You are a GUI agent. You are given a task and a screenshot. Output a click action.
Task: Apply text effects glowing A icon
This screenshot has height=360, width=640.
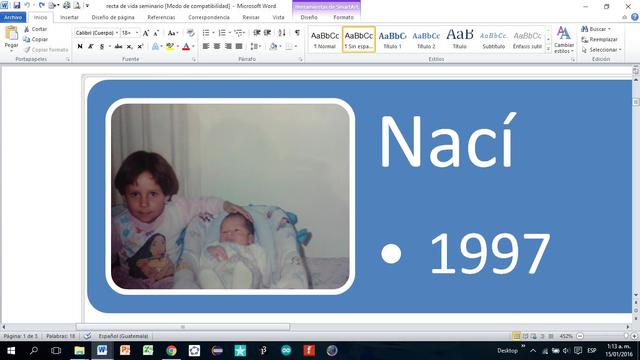tap(156, 47)
